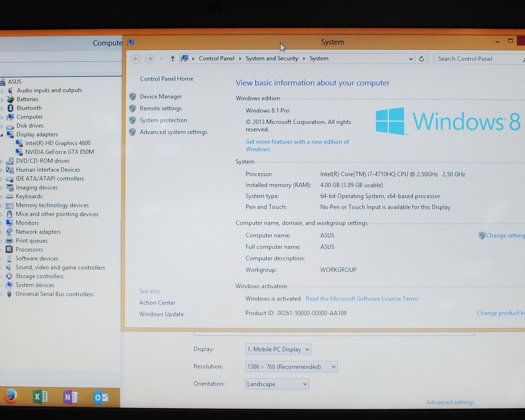Expand the System devices tree node

pyautogui.click(x=2, y=286)
